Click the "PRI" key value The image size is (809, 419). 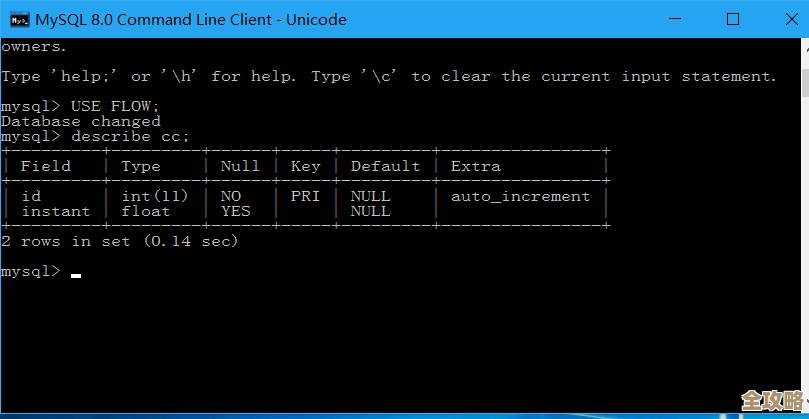[305, 196]
